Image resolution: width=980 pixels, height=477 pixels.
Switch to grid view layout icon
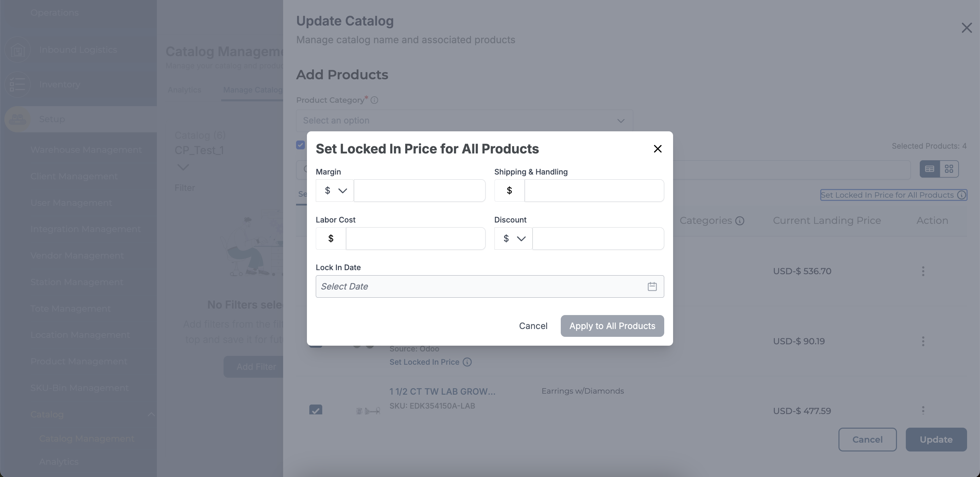[949, 169]
